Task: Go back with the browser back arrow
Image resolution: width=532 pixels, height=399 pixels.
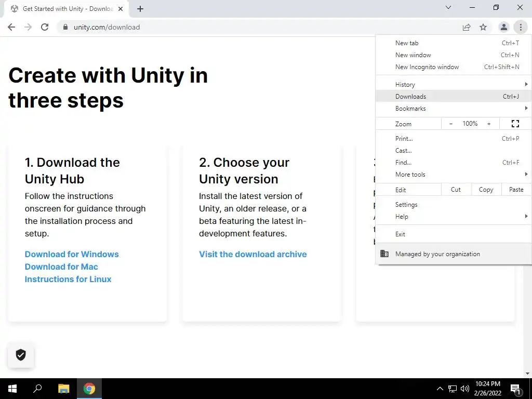Action: tap(11, 27)
